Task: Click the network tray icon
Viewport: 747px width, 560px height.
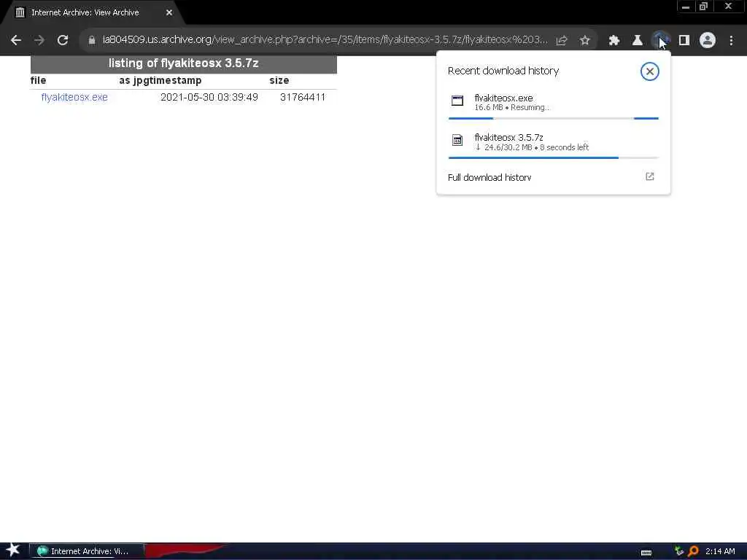Action: 679,551
